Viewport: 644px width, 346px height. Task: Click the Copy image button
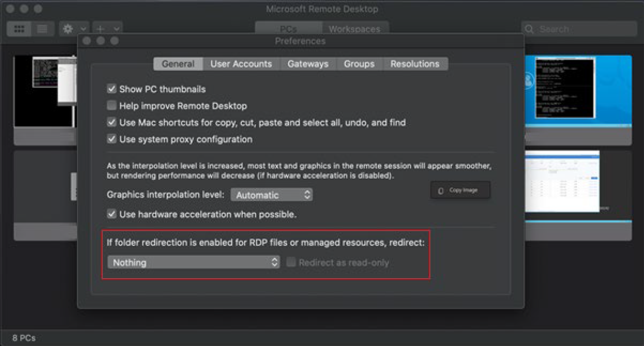(461, 190)
